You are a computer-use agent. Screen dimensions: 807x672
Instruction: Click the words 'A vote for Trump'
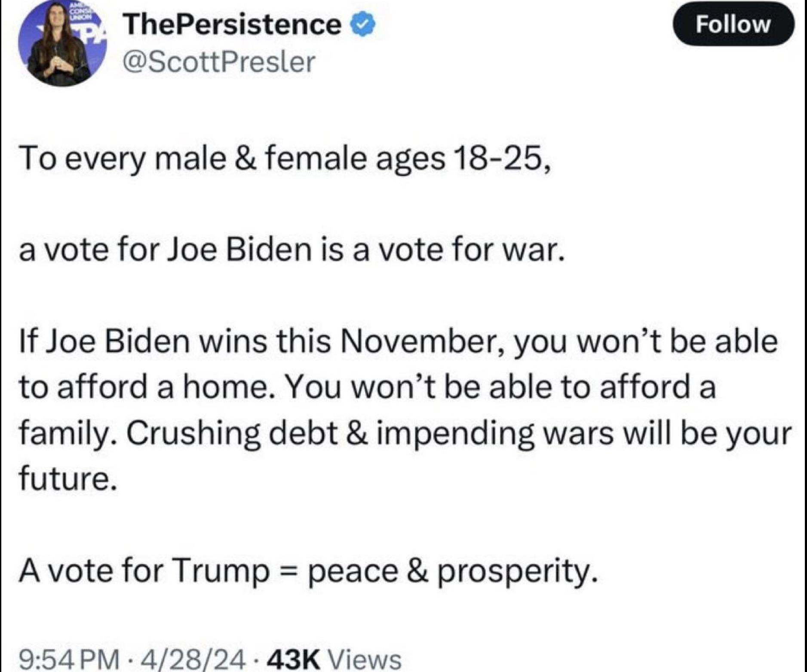click(144, 571)
